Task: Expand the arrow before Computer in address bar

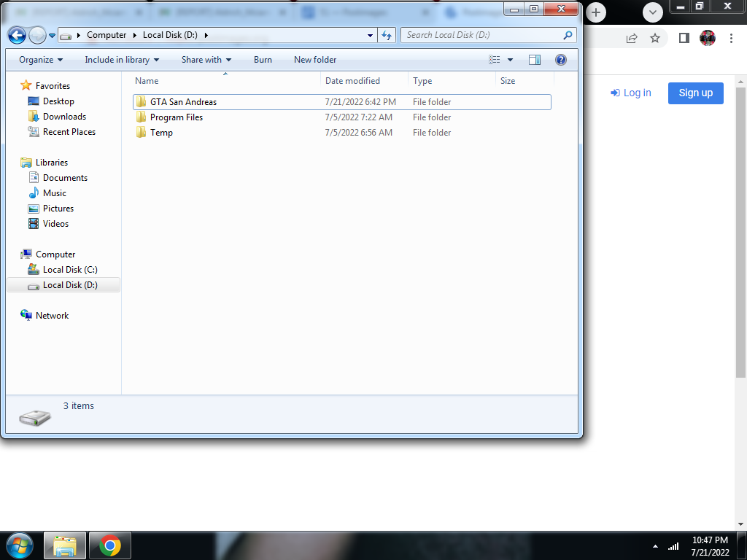Action: pyautogui.click(x=79, y=35)
